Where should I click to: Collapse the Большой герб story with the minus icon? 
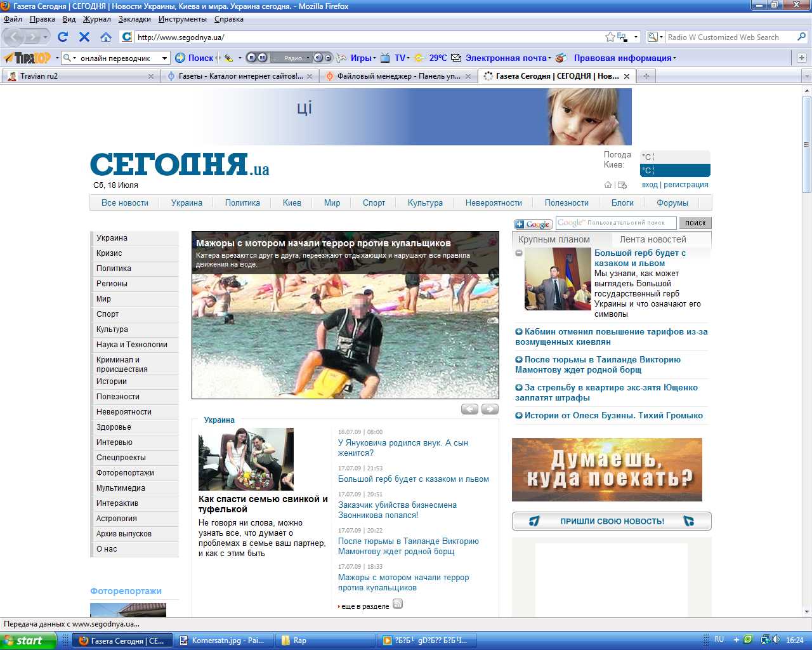click(x=519, y=253)
